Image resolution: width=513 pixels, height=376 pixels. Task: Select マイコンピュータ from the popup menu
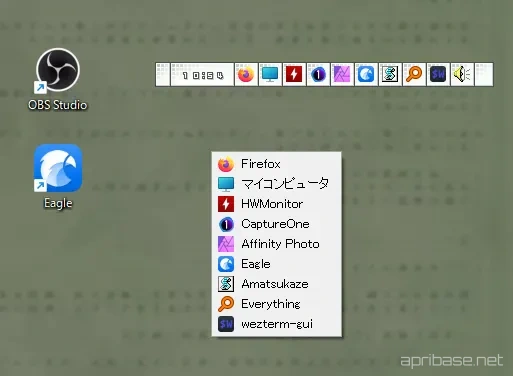pyautogui.click(x=276, y=184)
